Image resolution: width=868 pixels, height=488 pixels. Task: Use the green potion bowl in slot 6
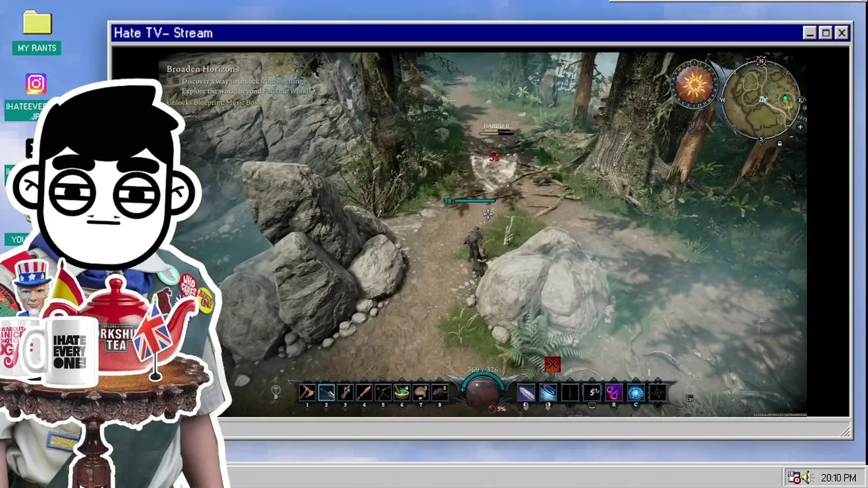402,392
